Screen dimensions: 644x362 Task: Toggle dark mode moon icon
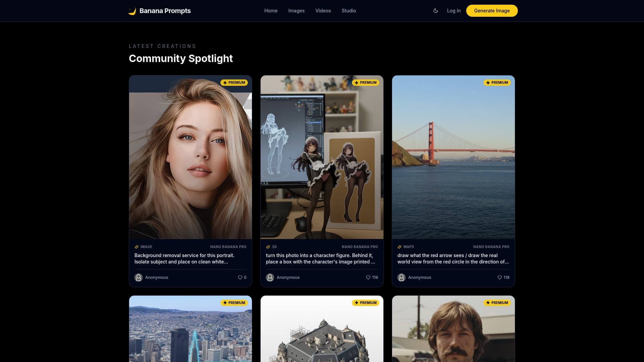click(436, 11)
